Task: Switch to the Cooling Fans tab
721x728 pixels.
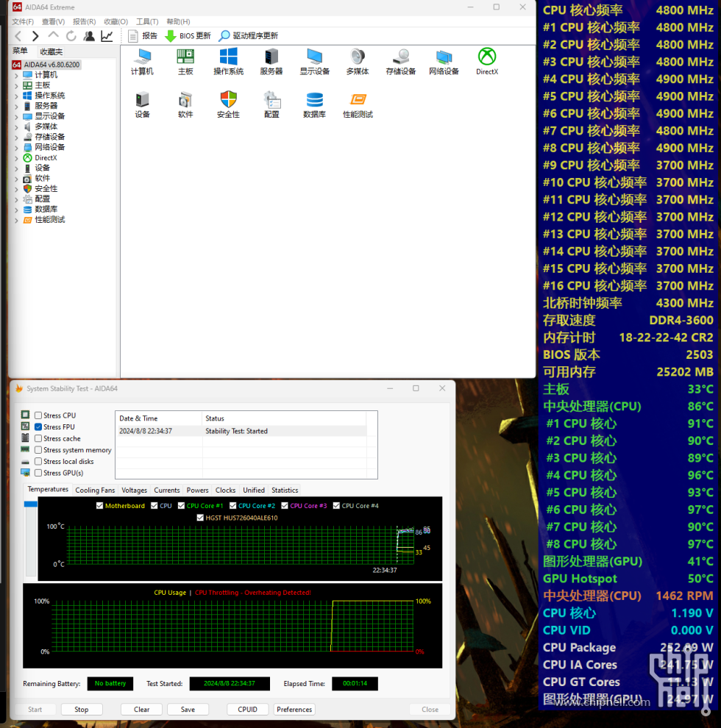Action: 95,490
